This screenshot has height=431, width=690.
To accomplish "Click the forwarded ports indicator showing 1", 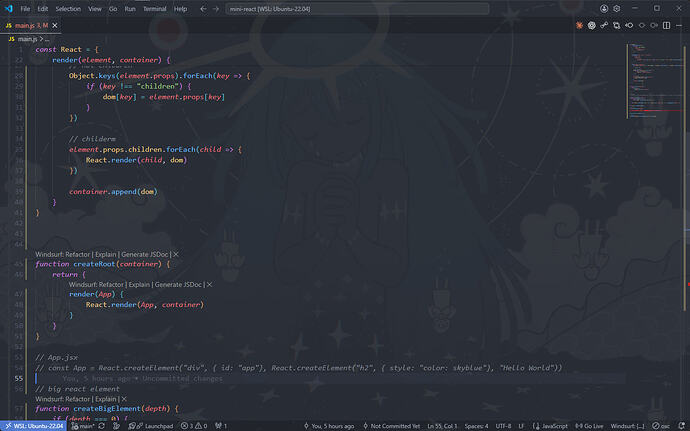I will click(221, 426).
